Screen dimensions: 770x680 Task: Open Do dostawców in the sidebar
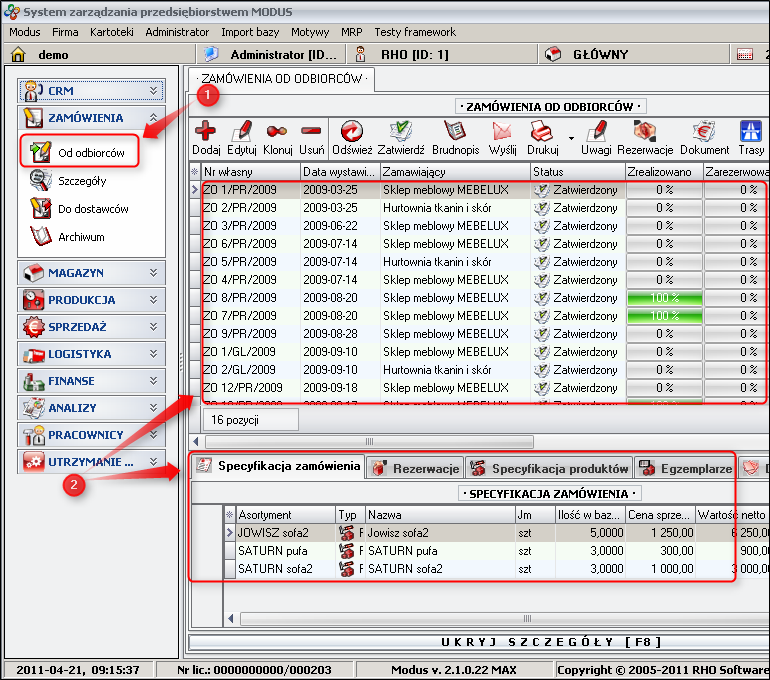[x=93, y=209]
